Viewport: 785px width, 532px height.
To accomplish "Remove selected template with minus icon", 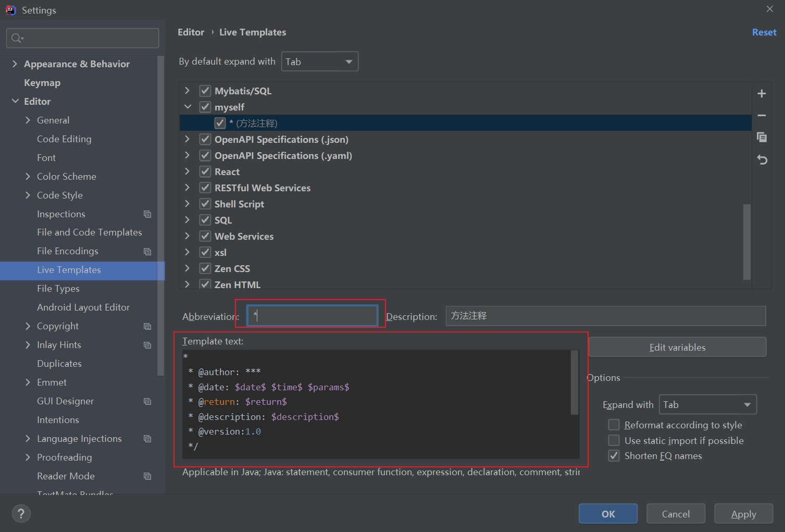I will pos(762,116).
